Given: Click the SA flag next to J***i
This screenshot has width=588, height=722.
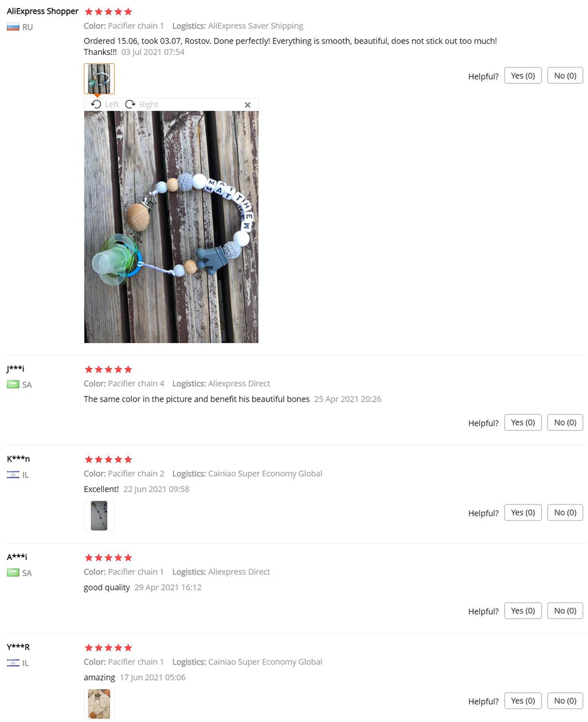Looking at the screenshot, I should 13,384.
